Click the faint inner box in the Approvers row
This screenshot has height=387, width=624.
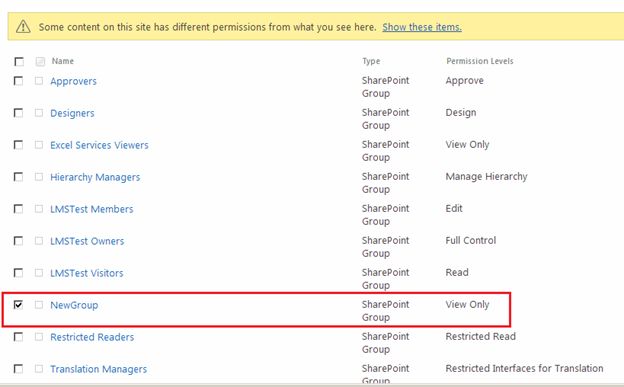39,81
